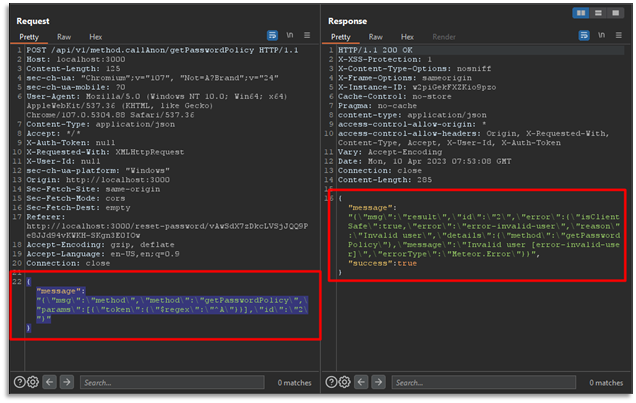The image size is (636, 403).
Task: Toggle non-printable characters (\n) in Response
Action: pyautogui.click(x=602, y=34)
